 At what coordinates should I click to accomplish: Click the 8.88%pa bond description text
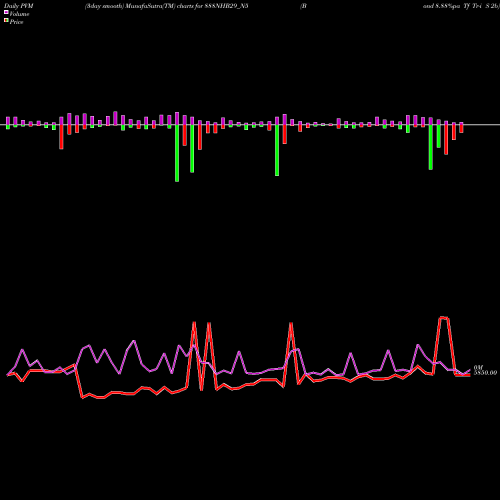click(x=461, y=6)
